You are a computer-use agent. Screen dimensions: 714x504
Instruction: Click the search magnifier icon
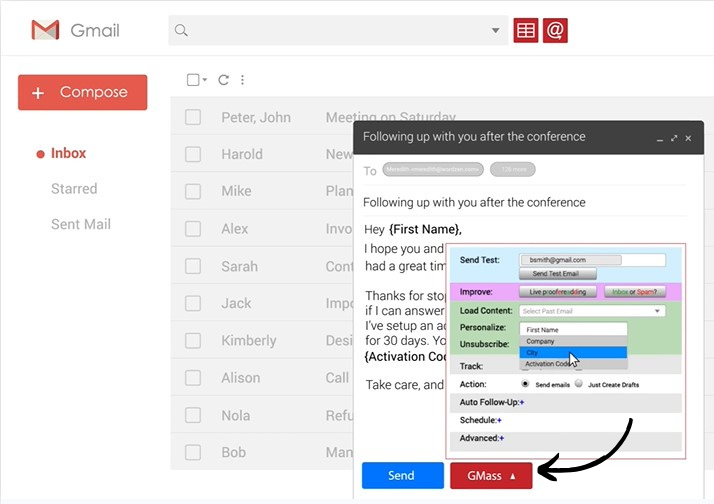point(181,31)
